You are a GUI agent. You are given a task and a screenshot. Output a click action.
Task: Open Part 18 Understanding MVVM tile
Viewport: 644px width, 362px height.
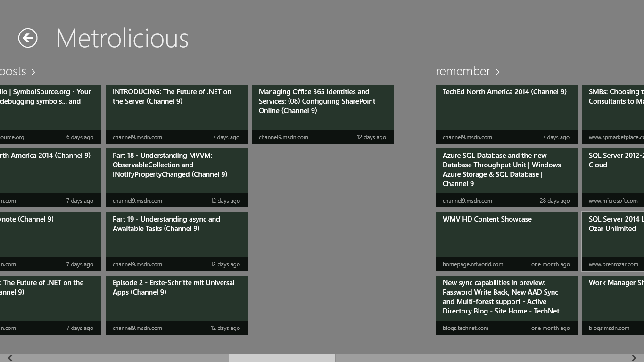[177, 178]
